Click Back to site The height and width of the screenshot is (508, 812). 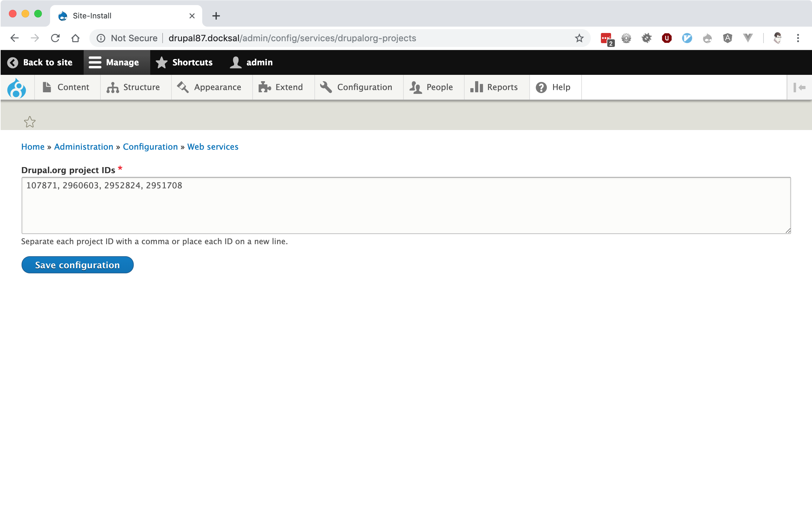tap(40, 62)
